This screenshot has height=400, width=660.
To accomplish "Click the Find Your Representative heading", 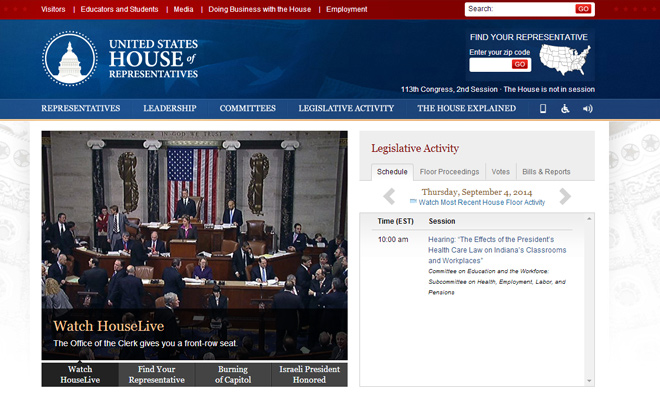I will tap(529, 37).
